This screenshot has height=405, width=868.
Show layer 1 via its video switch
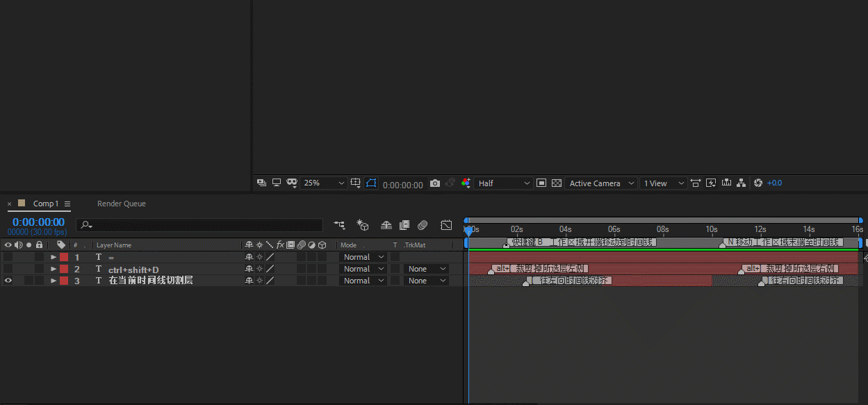(x=8, y=257)
